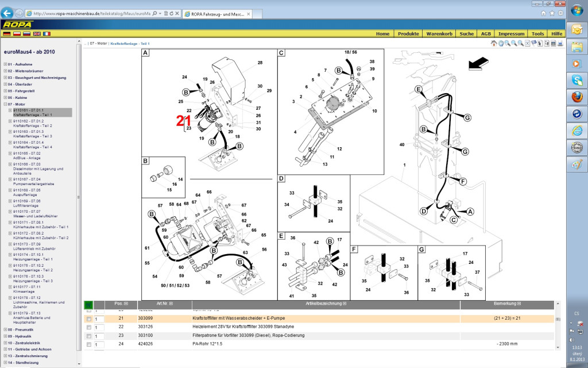This screenshot has width=588, height=368.
Task: Open the Tools menu
Action: point(537,34)
